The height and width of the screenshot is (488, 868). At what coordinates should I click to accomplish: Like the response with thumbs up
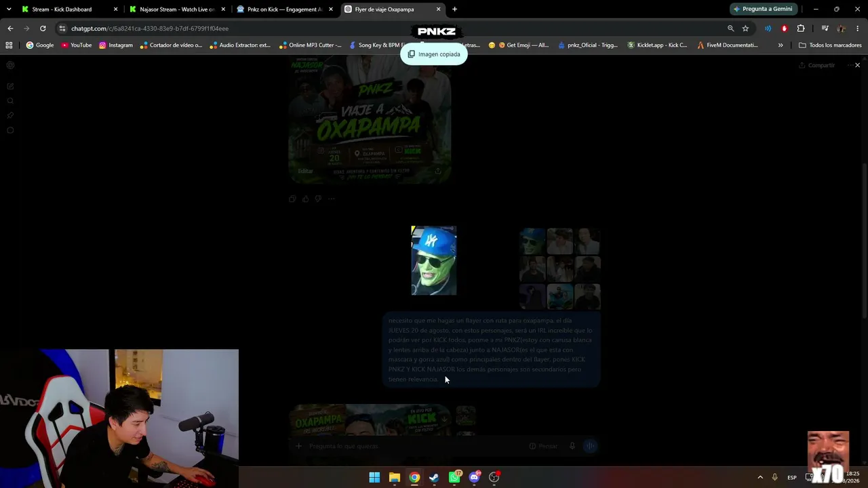pos(305,199)
